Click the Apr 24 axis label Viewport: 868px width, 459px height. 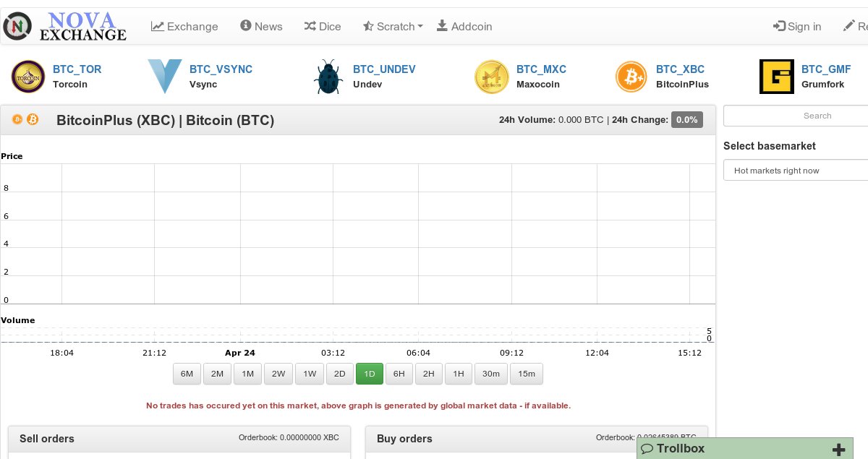click(240, 353)
